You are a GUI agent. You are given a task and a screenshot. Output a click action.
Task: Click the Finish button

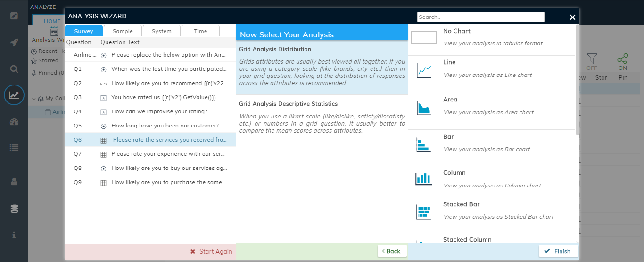pos(559,251)
